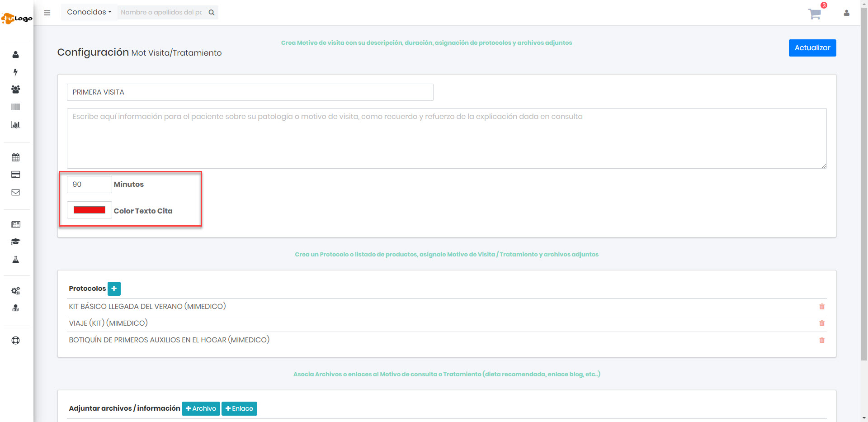Click the user profile icon in header
Image resolution: width=868 pixels, height=422 pixels.
click(846, 13)
